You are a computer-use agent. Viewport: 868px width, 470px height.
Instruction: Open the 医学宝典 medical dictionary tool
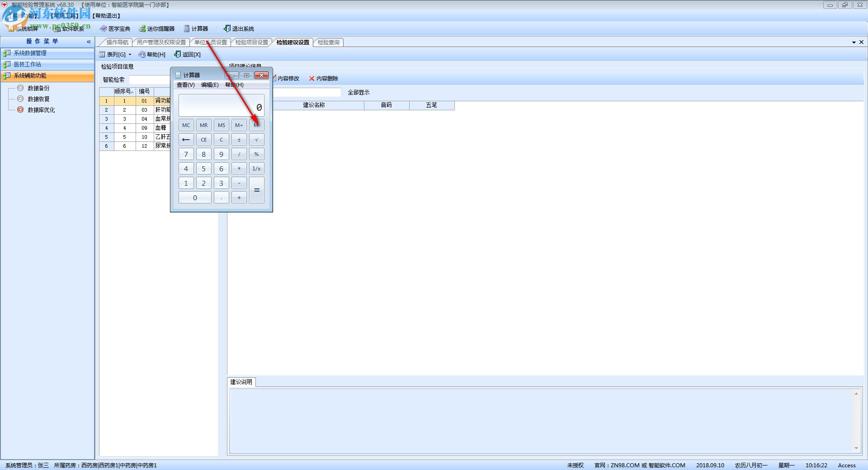click(x=115, y=28)
